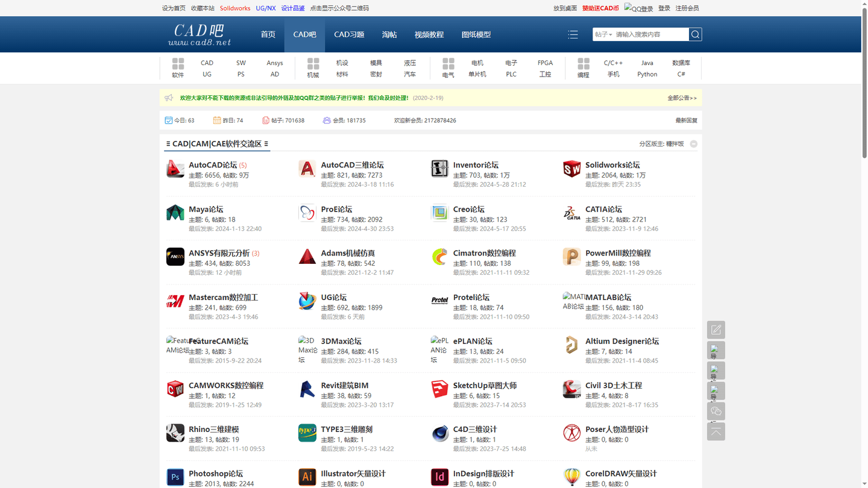Open the Rhino forum icon
Screen dimensions: 868x488
point(175,433)
